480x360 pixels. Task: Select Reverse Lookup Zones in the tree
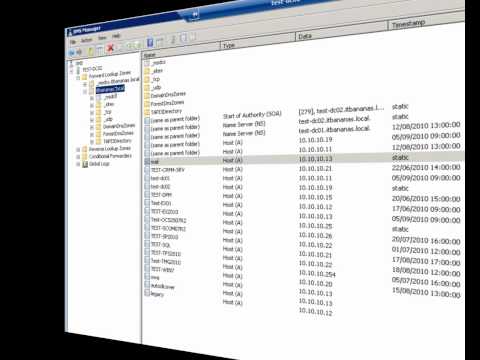[110, 148]
